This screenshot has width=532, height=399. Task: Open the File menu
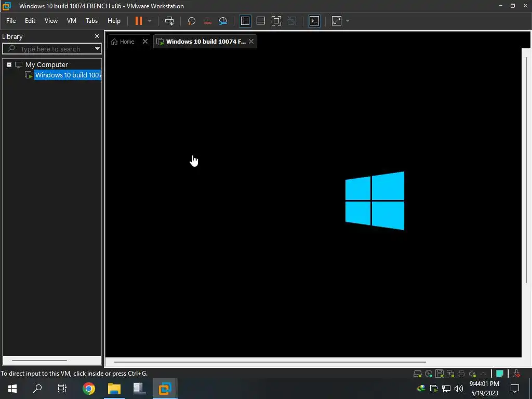[x=11, y=21]
